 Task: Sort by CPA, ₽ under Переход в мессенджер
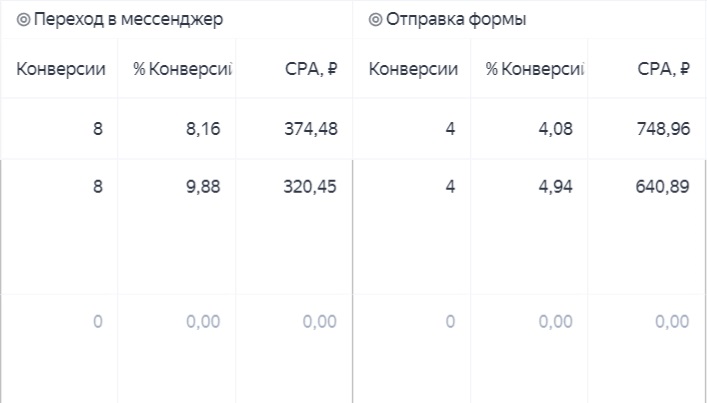click(311, 69)
